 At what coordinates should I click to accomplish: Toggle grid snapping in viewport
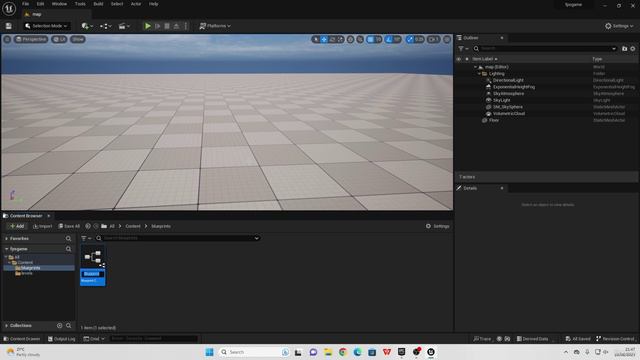[x=370, y=39]
